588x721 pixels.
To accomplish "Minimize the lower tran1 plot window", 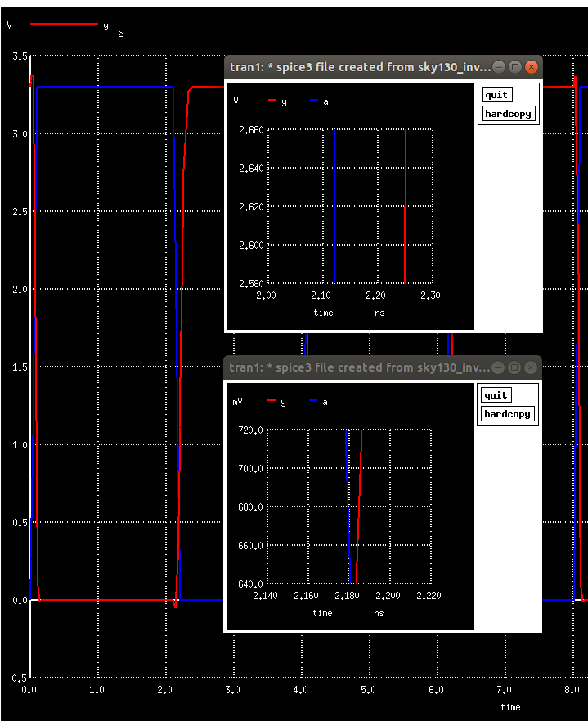I will pyautogui.click(x=498, y=367).
